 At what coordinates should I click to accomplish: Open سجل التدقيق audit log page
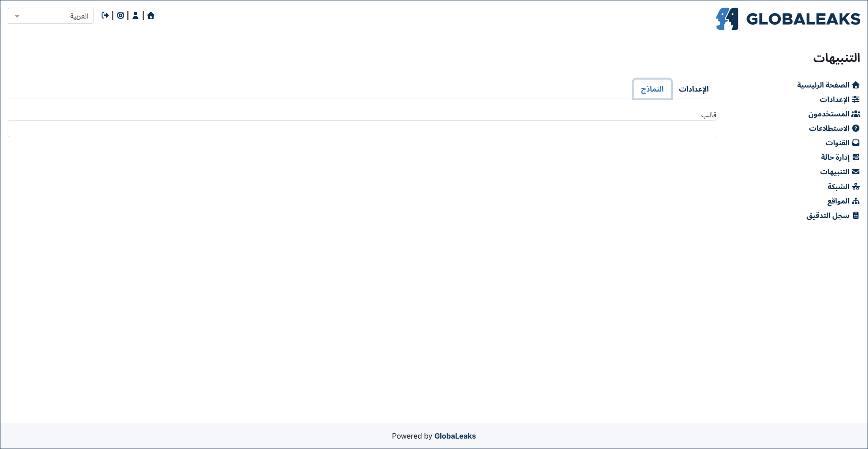[833, 215]
